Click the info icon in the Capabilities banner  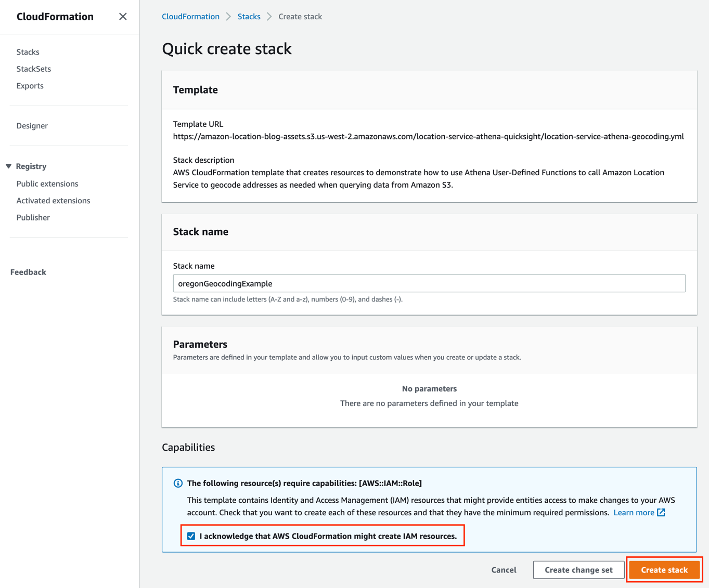[x=178, y=483]
